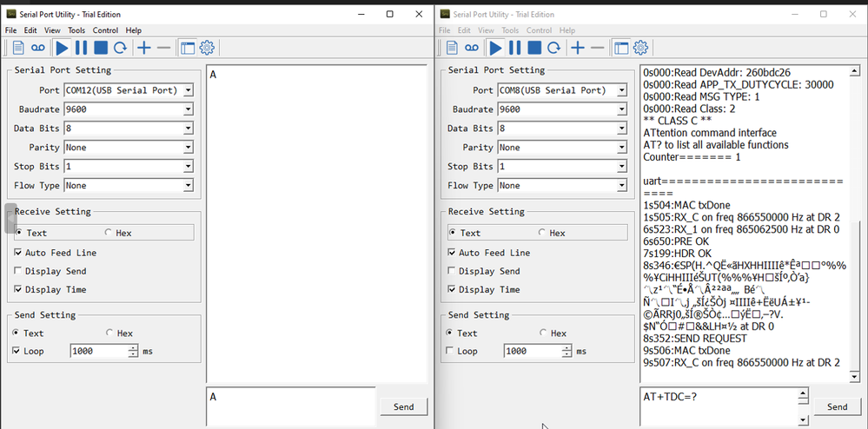Open the Baudrate dropdown in left window
This screenshot has width=868, height=429.
tap(189, 109)
